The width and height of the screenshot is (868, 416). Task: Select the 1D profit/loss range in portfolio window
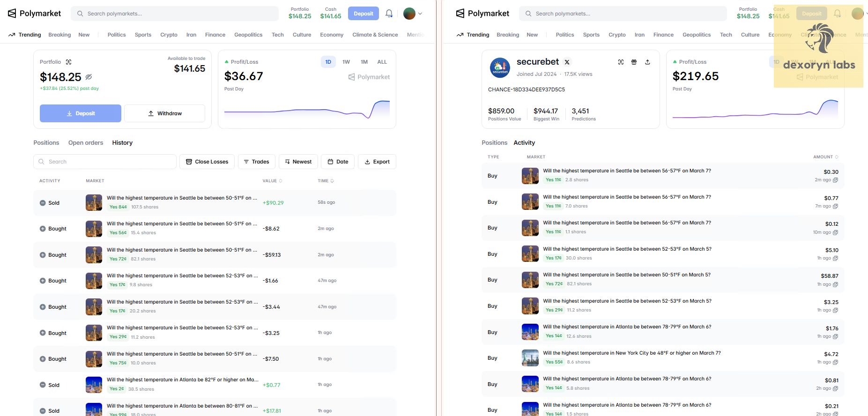click(x=328, y=62)
